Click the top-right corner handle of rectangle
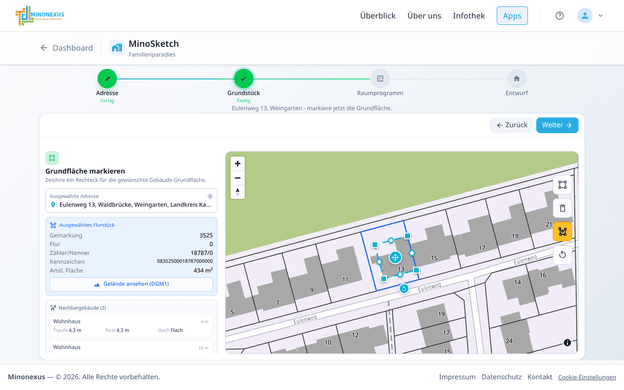The image size is (624, 390). pos(407,236)
